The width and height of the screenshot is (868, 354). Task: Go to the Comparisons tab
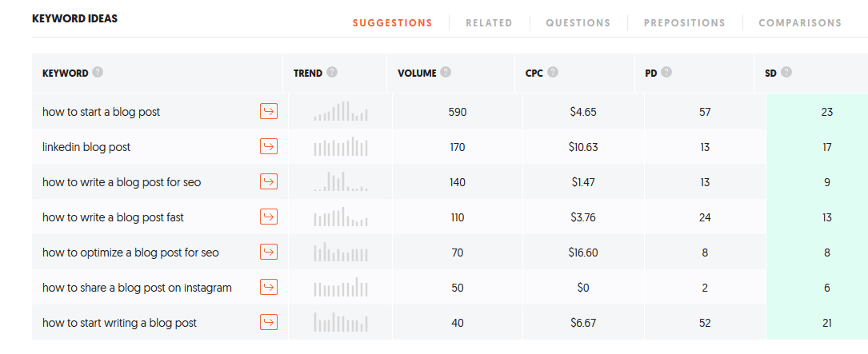point(800,23)
